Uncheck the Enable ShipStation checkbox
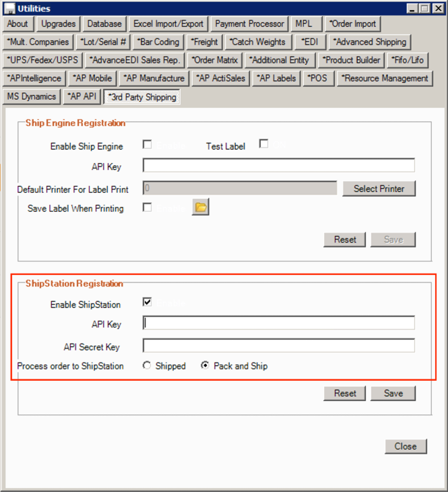Viewport: 448px width, 492px height. point(147,302)
